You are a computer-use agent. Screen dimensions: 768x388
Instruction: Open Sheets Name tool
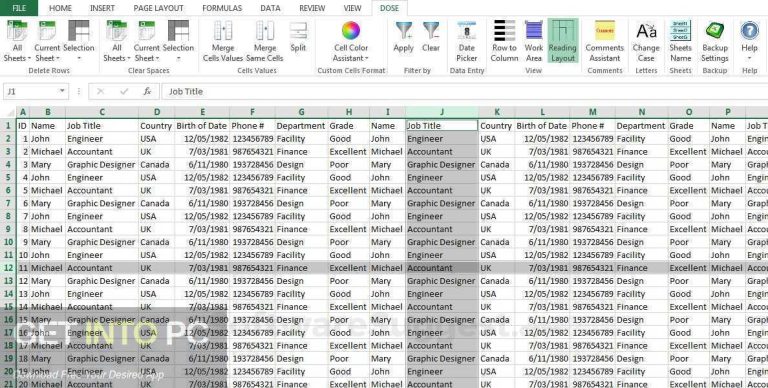681,30
